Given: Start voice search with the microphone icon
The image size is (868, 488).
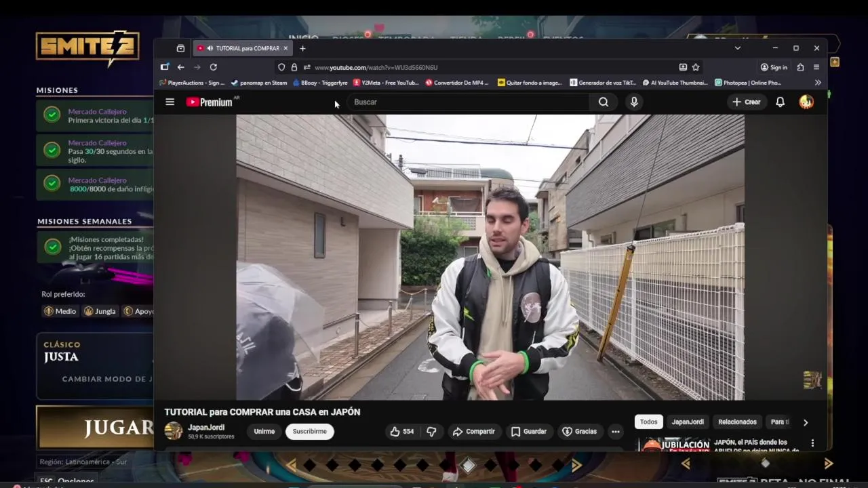Looking at the screenshot, I should click(x=634, y=102).
